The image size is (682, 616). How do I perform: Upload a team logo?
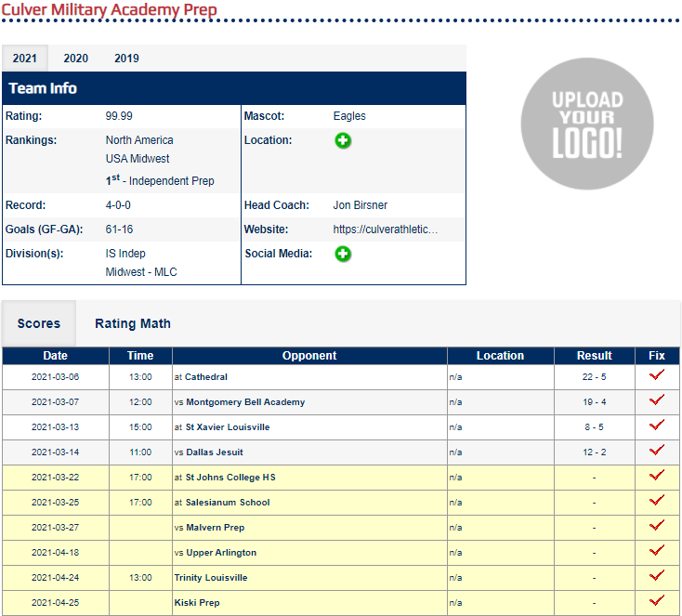point(587,124)
